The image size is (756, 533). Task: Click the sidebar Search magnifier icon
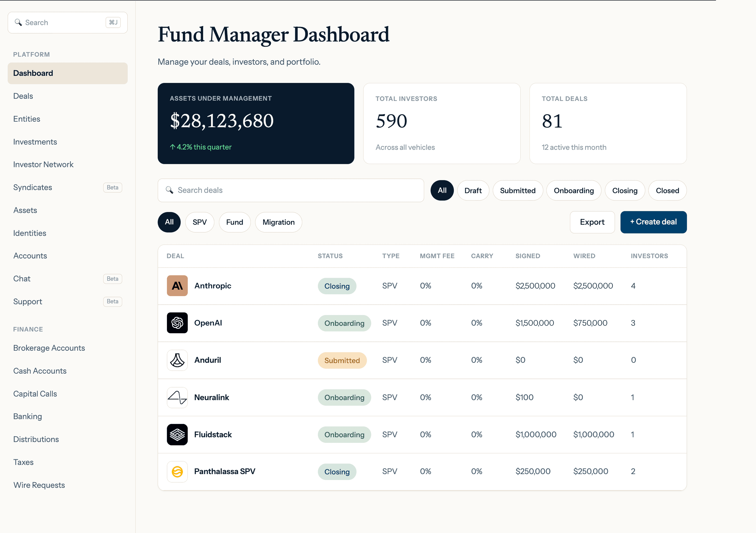coord(18,22)
